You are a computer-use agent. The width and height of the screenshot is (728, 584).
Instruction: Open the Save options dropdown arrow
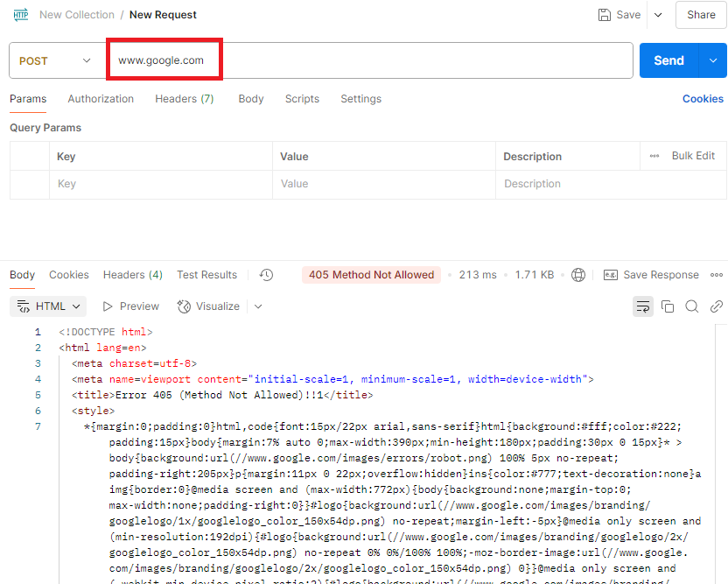[658, 15]
